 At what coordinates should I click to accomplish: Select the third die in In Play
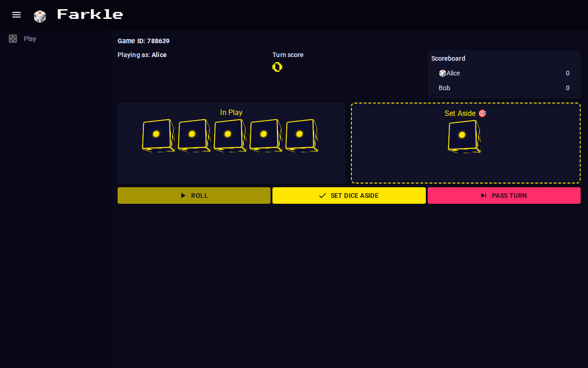[x=230, y=136]
